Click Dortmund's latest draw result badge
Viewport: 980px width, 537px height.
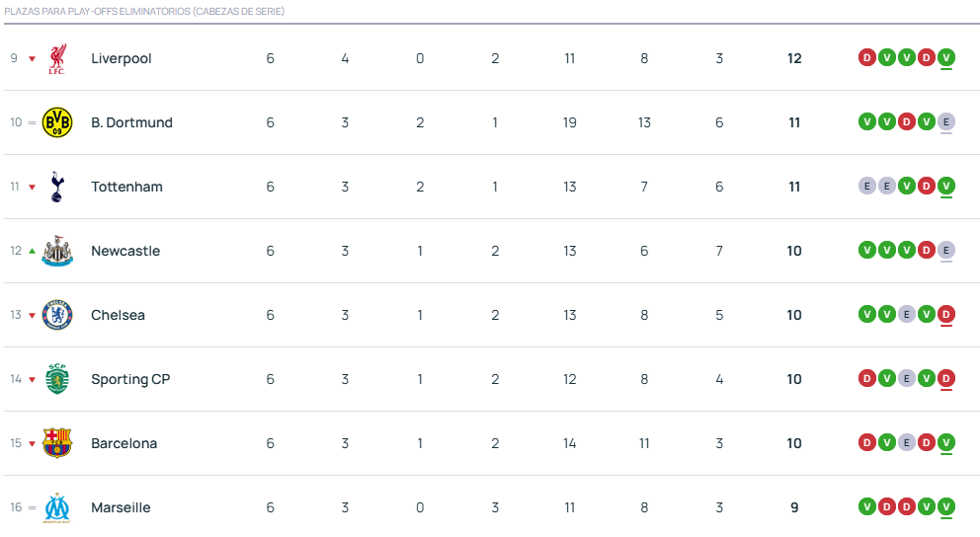(x=946, y=121)
